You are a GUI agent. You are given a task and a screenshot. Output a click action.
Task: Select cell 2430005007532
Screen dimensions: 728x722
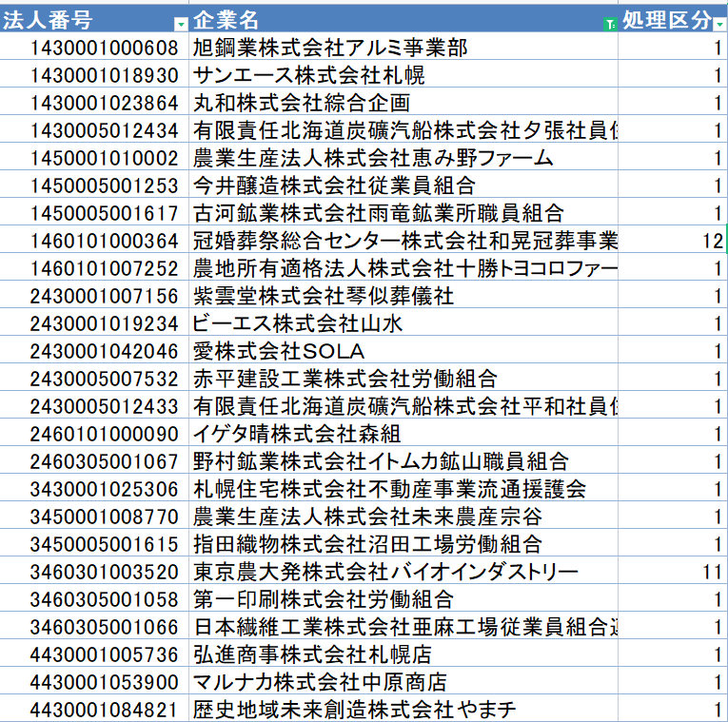94,378
